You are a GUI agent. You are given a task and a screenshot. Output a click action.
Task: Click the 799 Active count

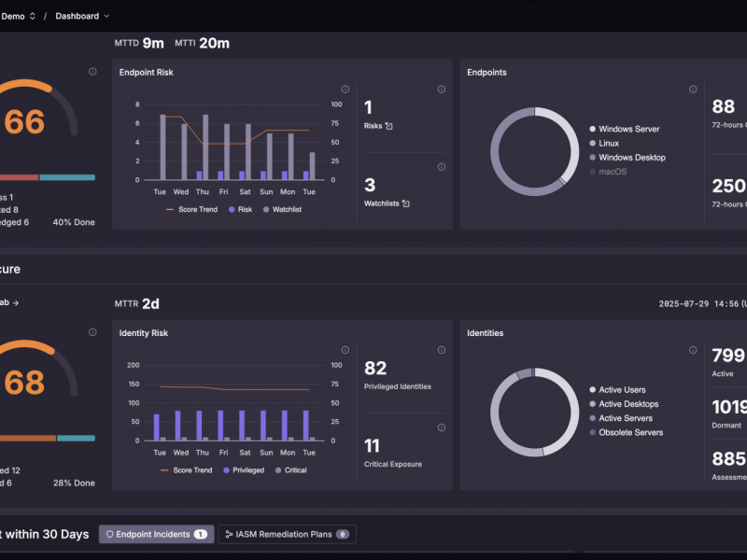pos(728,356)
